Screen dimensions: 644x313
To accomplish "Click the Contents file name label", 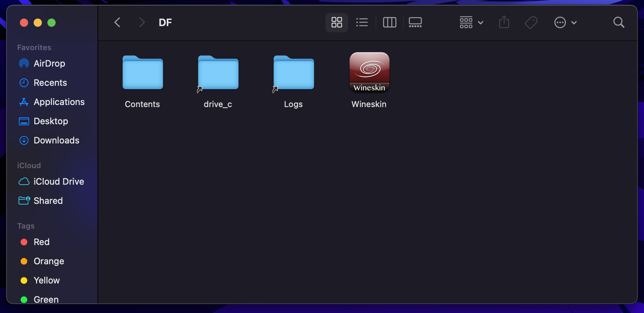I will (142, 104).
